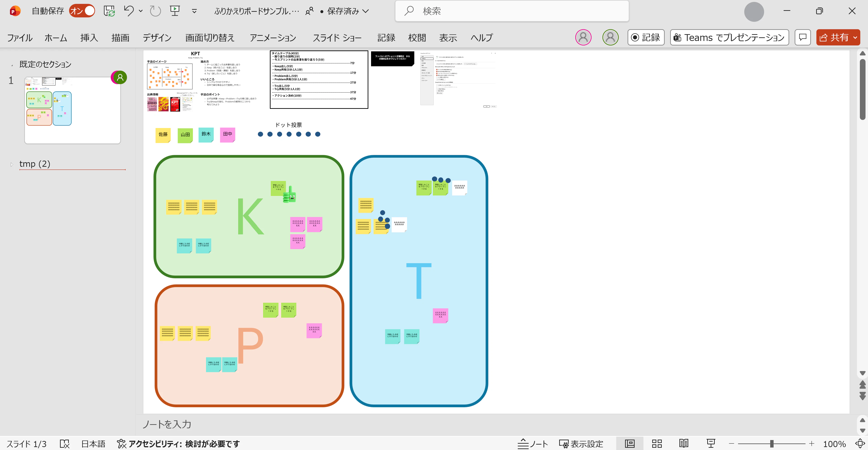The height and width of the screenshot is (450, 868).
Task: Switch to the 描画 tab
Action: coord(120,37)
